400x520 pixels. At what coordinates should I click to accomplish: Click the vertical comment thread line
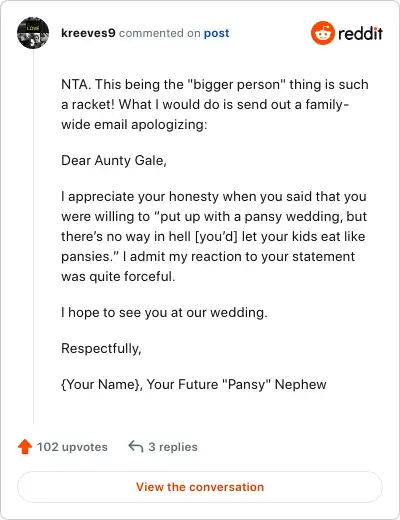[33, 237]
